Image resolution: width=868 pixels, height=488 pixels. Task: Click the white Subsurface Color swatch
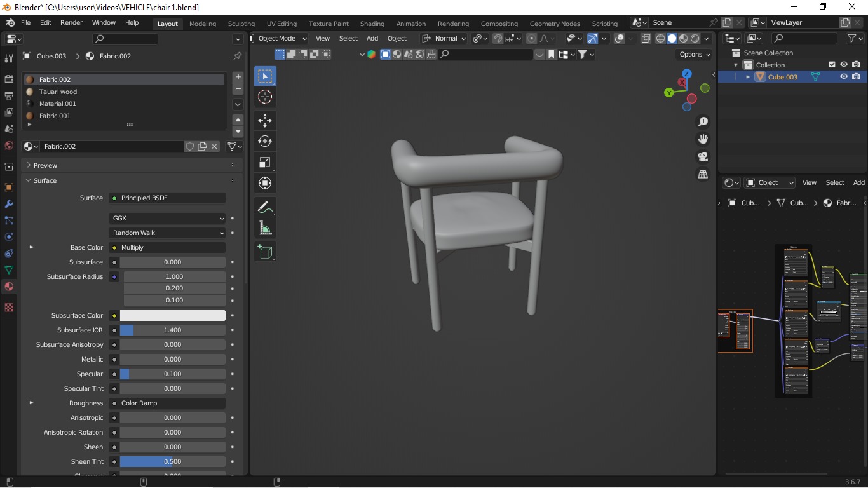(173, 315)
